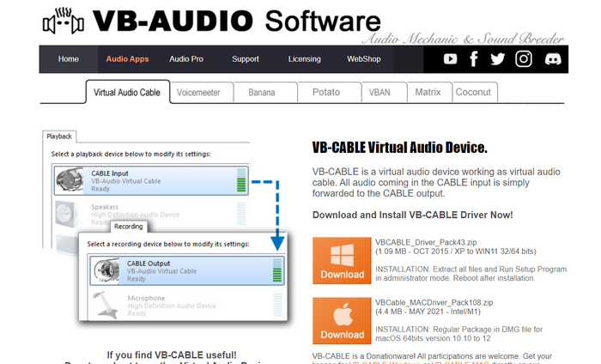
Task: Click the Recording tab label in the illustration
Action: [129, 227]
